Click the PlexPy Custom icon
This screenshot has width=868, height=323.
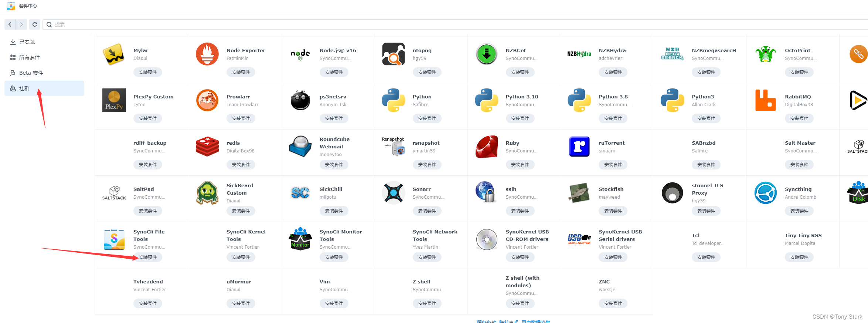point(114,100)
